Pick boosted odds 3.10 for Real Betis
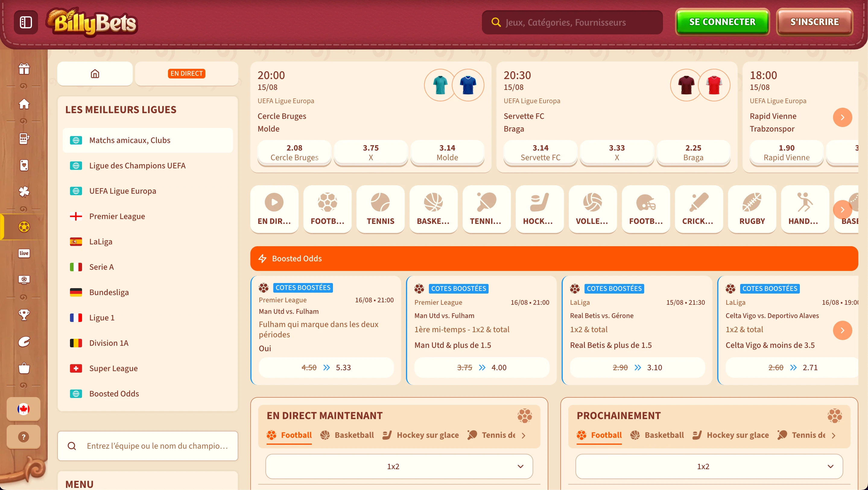The height and width of the screenshot is (490, 868). pos(637,367)
